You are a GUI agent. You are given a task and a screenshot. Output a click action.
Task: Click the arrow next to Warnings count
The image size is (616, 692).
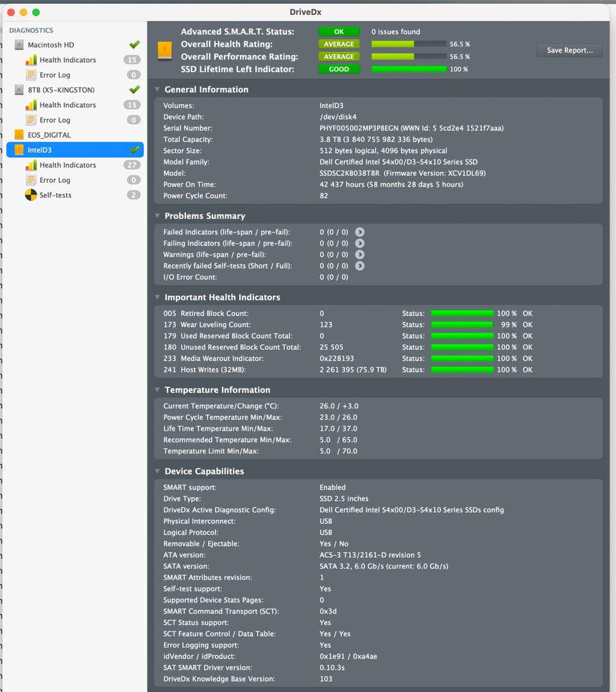coord(360,254)
